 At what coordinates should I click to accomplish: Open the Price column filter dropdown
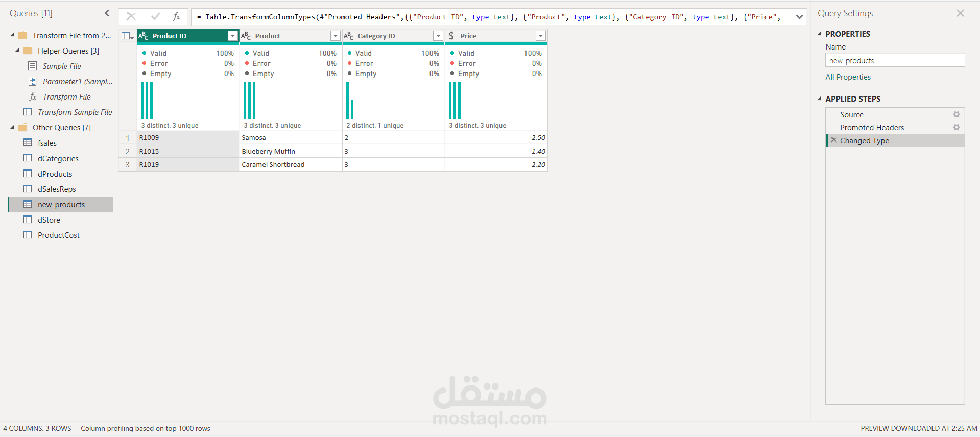pyautogui.click(x=541, y=36)
